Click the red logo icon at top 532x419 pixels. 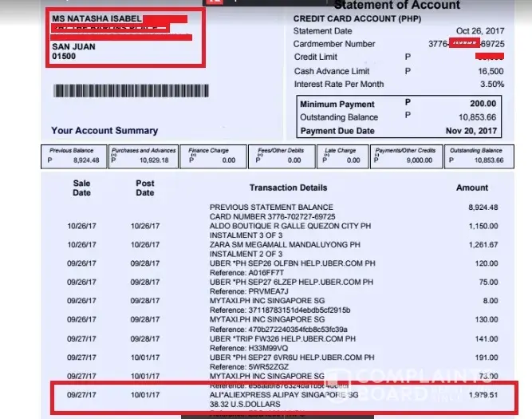pos(215,2)
